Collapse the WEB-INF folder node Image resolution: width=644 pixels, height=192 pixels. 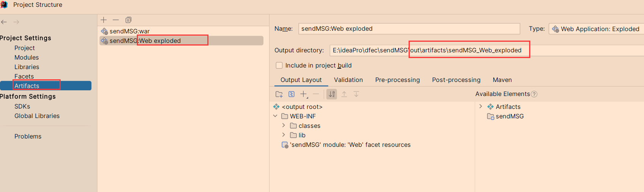tap(276, 116)
